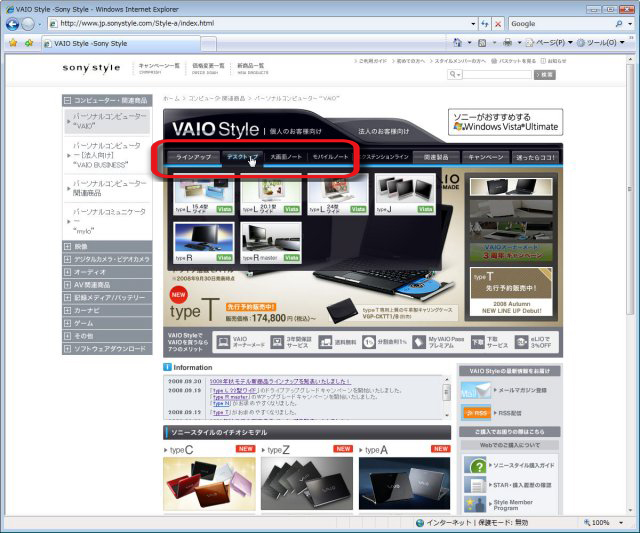This screenshot has width=640, height=533.
Task: Open the zoom level dropdown in status bar
Action: tap(621, 523)
